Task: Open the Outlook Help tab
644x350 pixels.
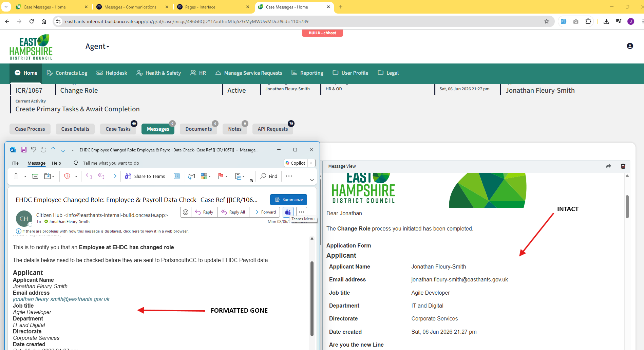Action: click(56, 163)
